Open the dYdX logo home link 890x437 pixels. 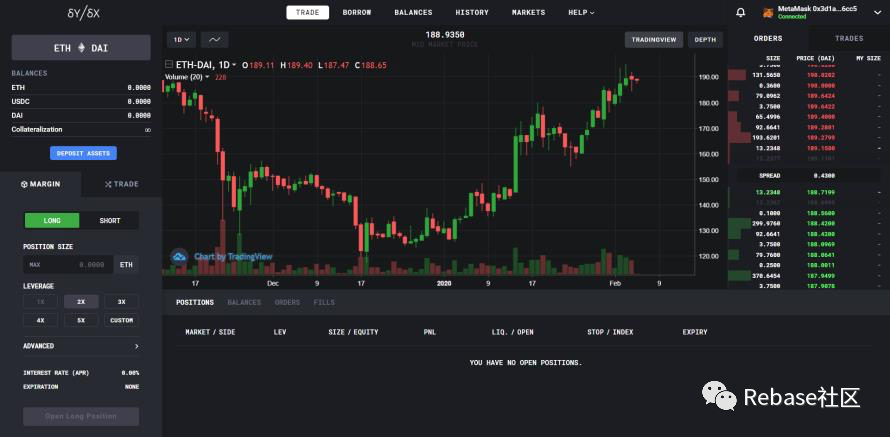[x=83, y=13]
